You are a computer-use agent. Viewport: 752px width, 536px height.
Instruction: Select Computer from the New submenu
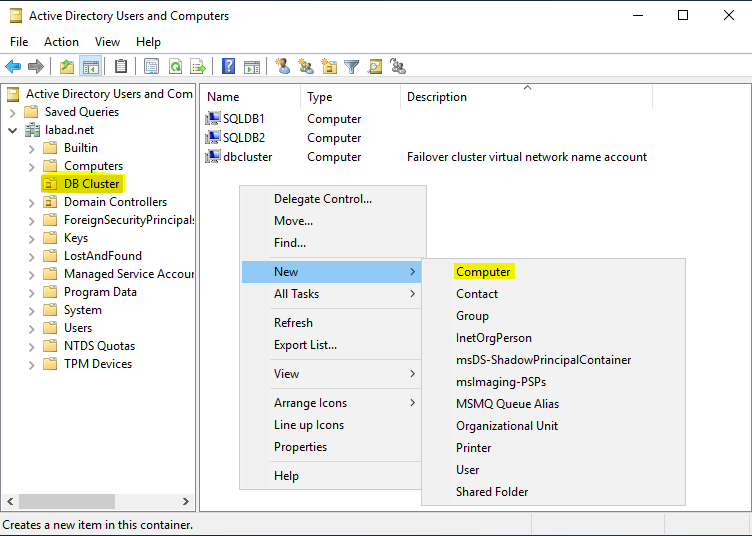click(553, 272)
